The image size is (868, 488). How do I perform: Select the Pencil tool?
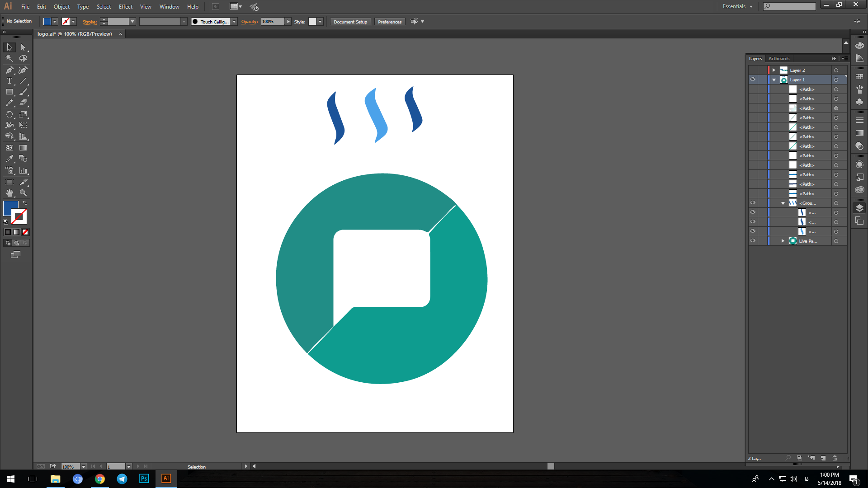click(9, 103)
